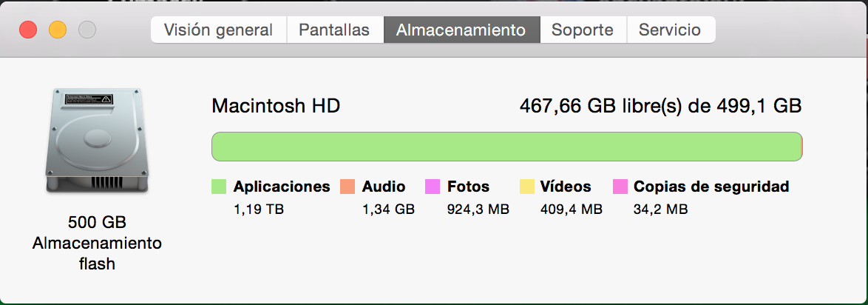Open the Visión general tab
The image size is (868, 305).
point(218,30)
